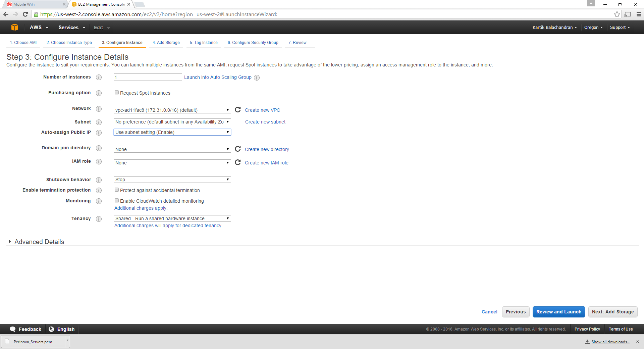644x349 pixels.
Task: Click Next: Add Storage button
Action: pos(613,312)
